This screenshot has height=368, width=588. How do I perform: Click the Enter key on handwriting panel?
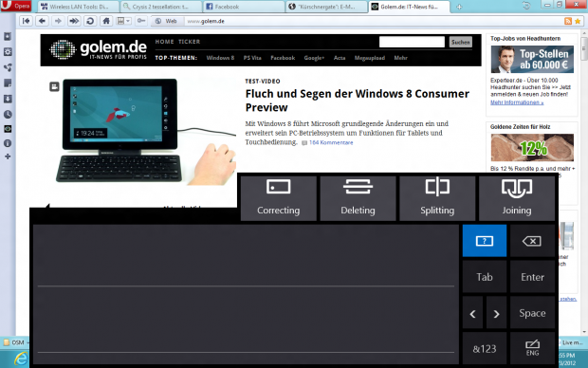pos(532,277)
